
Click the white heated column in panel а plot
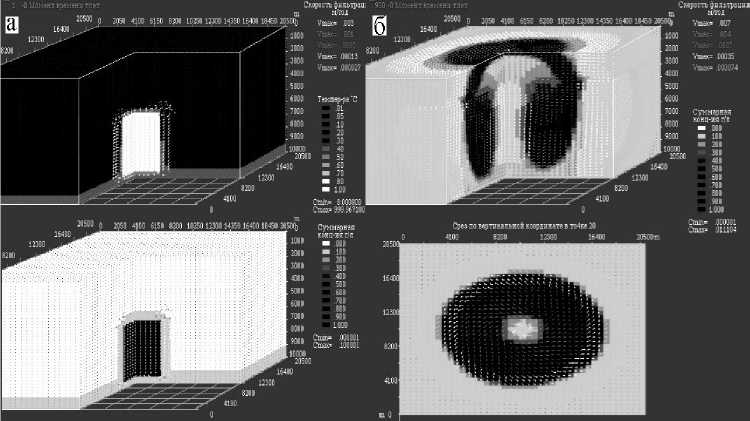[x=141, y=143]
